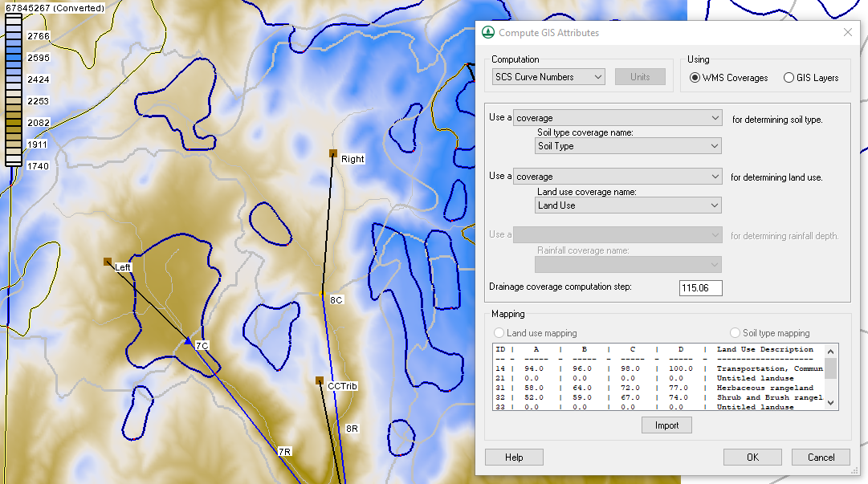The image size is (868, 484).
Task: Click the 8R reach label on map
Action: (x=352, y=429)
